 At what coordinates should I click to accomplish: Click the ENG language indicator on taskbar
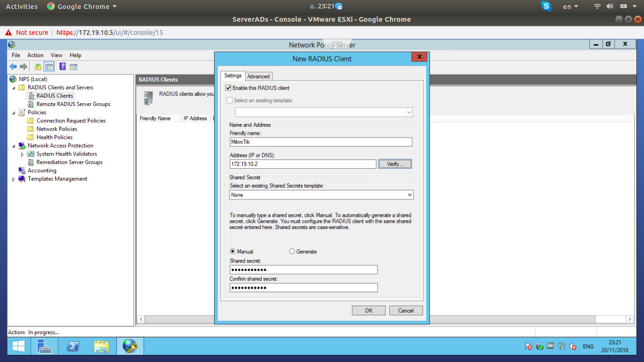pyautogui.click(x=588, y=346)
